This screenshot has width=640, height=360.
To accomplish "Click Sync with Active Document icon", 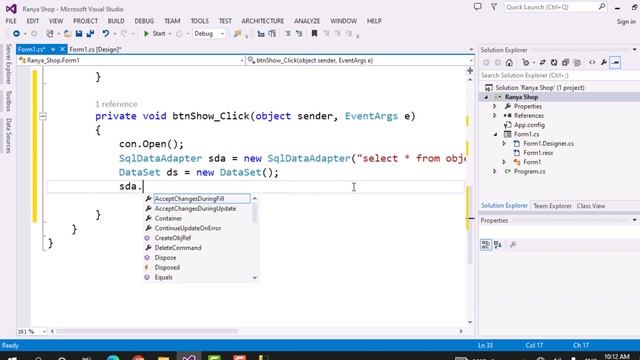I will pyautogui.click(x=542, y=63).
